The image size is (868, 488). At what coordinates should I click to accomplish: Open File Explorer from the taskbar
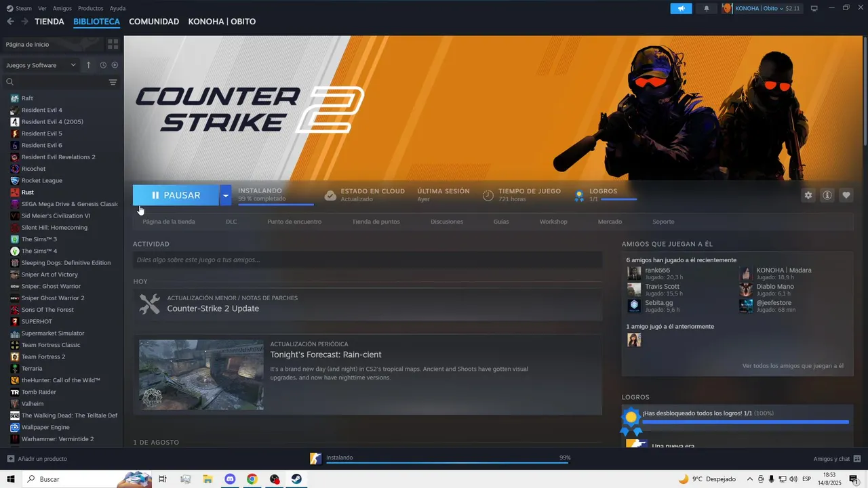coord(208,479)
